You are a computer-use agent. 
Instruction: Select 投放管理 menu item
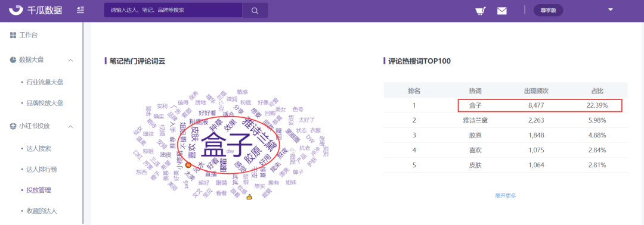point(39,190)
